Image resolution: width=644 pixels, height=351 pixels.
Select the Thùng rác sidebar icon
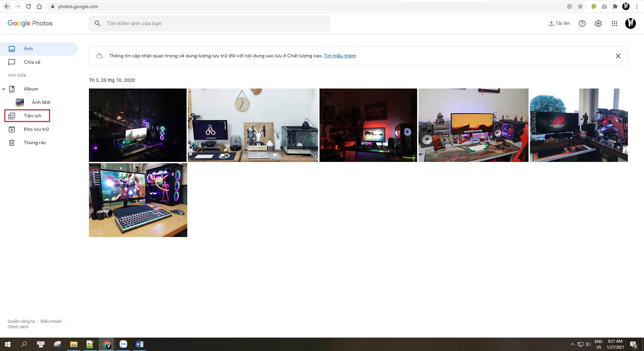(12, 142)
